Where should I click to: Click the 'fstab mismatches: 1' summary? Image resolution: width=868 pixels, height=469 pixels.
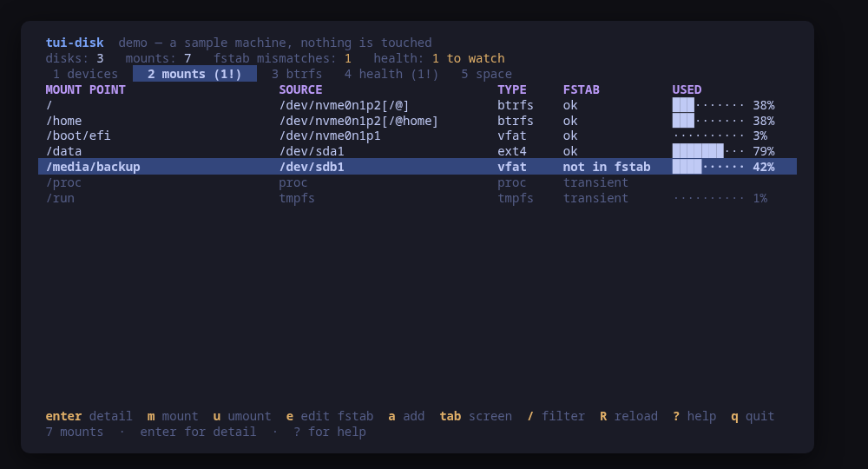click(282, 58)
